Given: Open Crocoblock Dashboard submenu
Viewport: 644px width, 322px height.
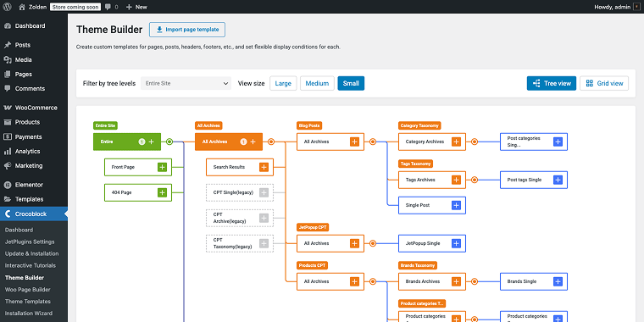Looking at the screenshot, I should [x=19, y=230].
